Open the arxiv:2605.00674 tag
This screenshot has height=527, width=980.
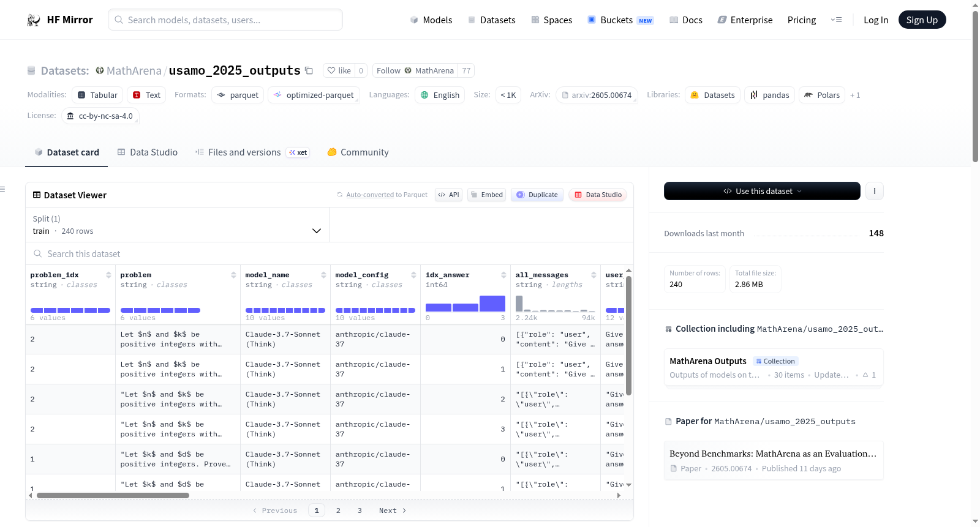pos(597,95)
